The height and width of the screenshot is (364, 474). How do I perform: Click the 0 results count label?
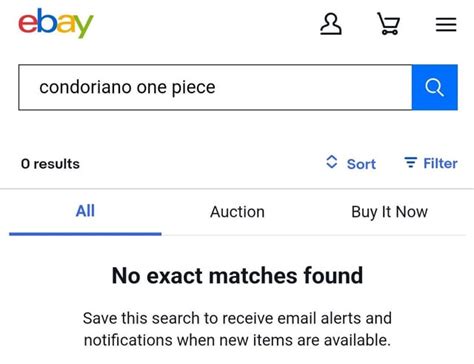(50, 164)
